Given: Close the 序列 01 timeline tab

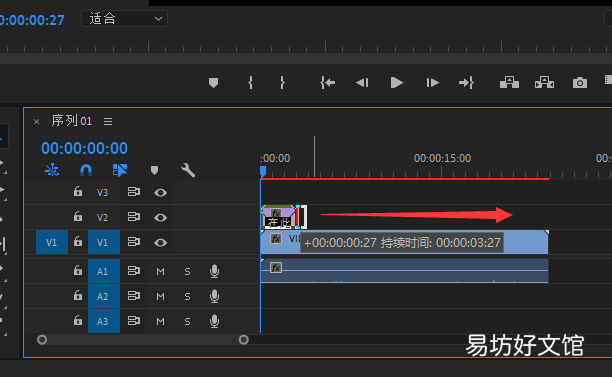Looking at the screenshot, I should pos(36,122).
